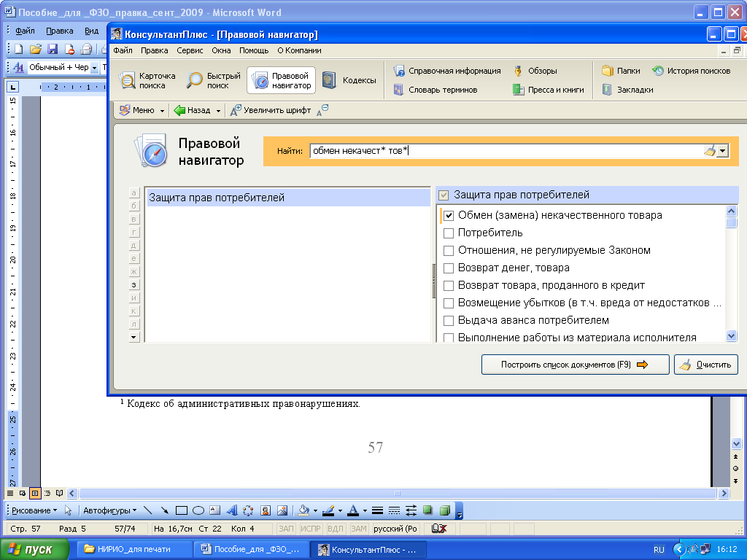Open the Обзоры section
This screenshot has width=747, height=560.
[535, 71]
